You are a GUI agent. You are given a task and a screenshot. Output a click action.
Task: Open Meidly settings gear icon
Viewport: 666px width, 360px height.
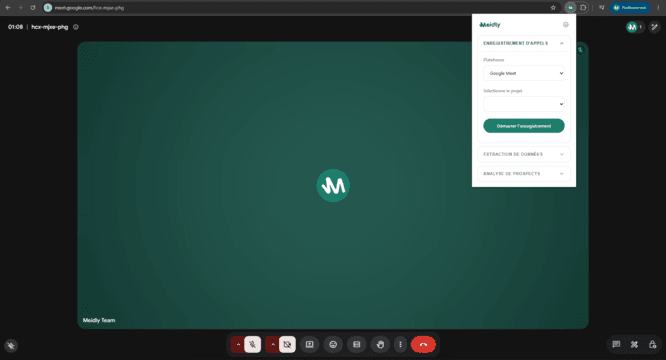point(565,25)
